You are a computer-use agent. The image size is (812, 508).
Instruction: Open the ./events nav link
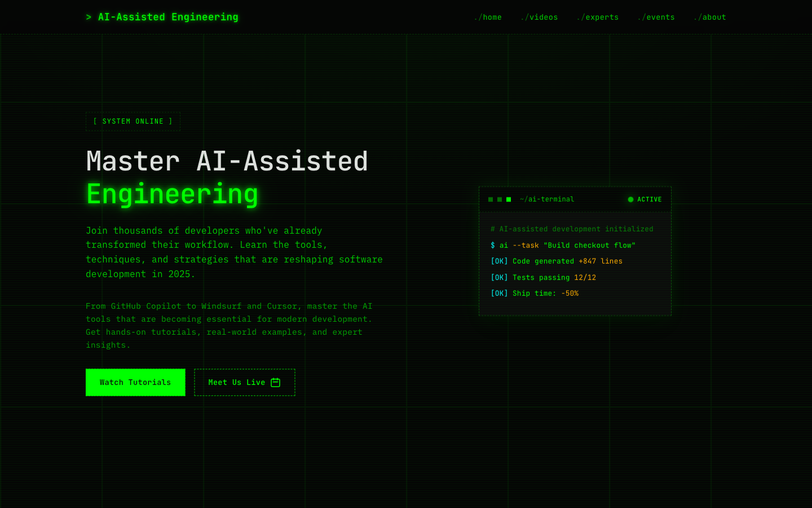(656, 17)
